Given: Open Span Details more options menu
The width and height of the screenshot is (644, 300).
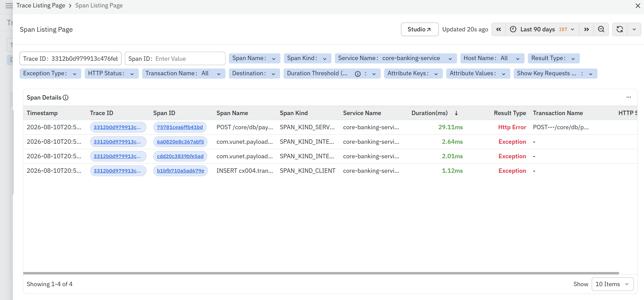Looking at the screenshot, I should click(x=628, y=97).
